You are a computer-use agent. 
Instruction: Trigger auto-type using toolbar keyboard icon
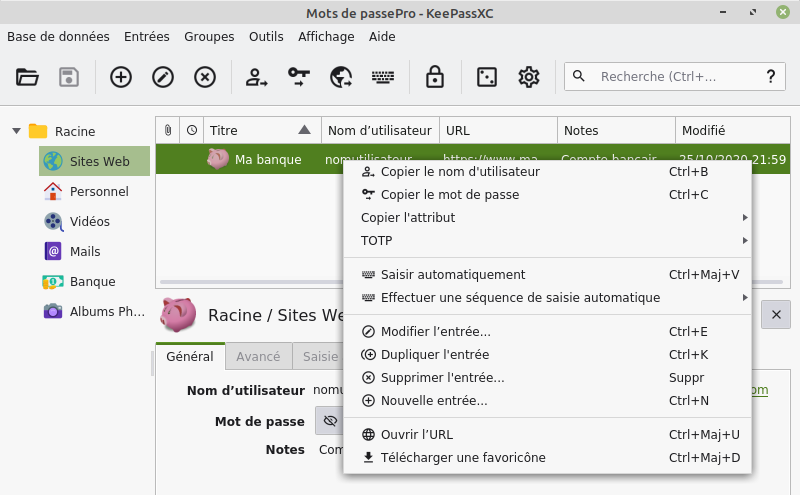click(x=382, y=77)
